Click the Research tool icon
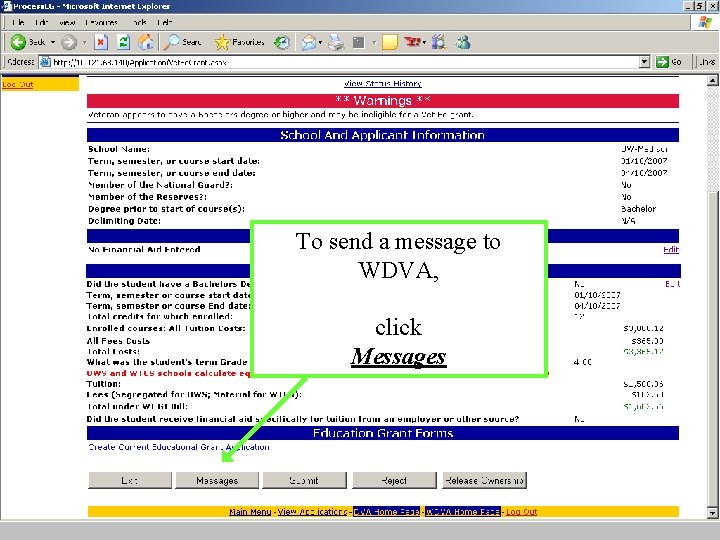 (x=439, y=42)
